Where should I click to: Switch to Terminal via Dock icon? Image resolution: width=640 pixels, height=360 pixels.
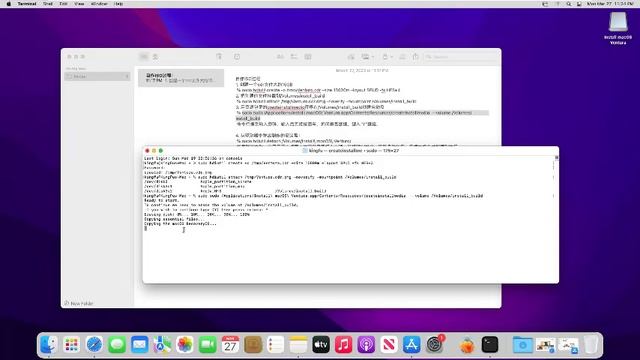pos(490,345)
